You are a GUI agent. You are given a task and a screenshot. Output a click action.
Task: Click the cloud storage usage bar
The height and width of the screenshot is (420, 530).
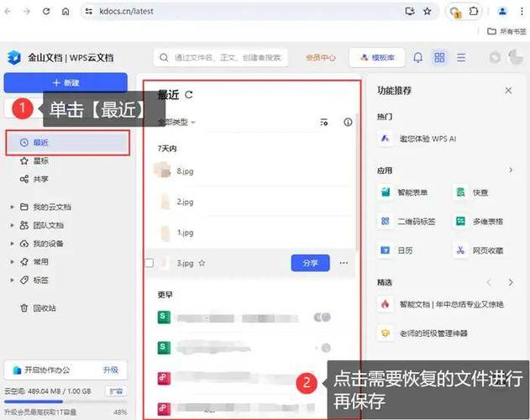click(66, 402)
